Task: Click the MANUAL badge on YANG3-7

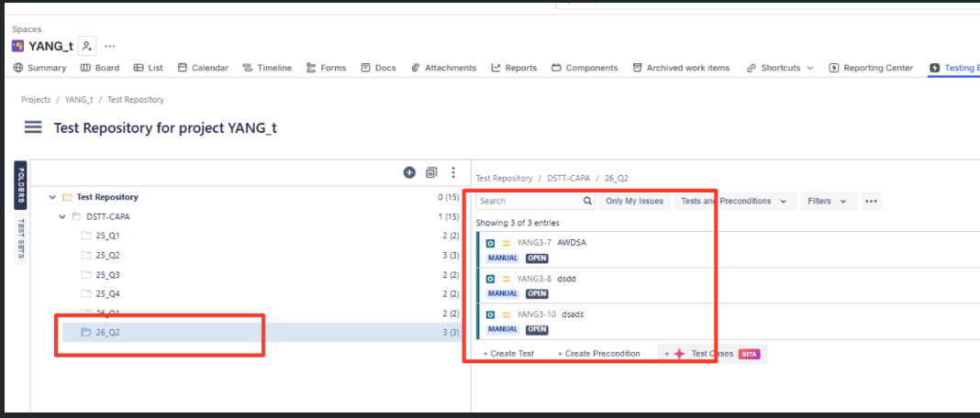Action: click(503, 258)
